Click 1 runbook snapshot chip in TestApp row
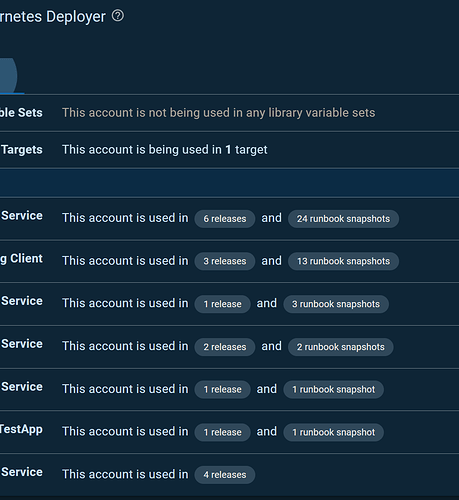The width and height of the screenshot is (459, 500). tap(333, 432)
